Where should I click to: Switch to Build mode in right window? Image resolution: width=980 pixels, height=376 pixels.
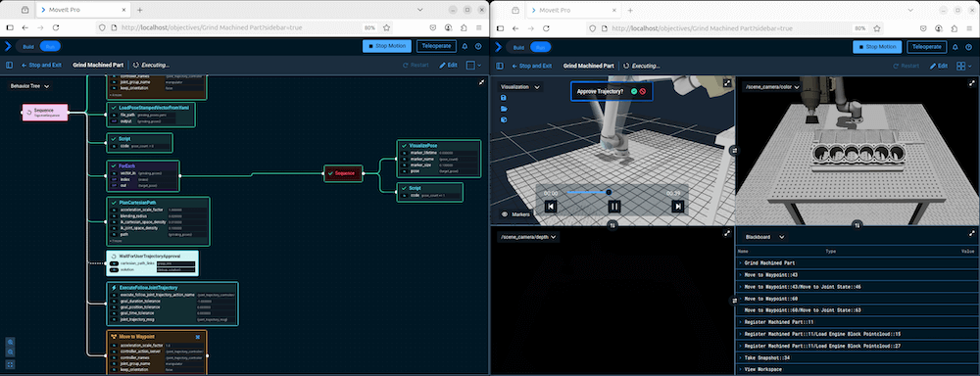coord(518,47)
